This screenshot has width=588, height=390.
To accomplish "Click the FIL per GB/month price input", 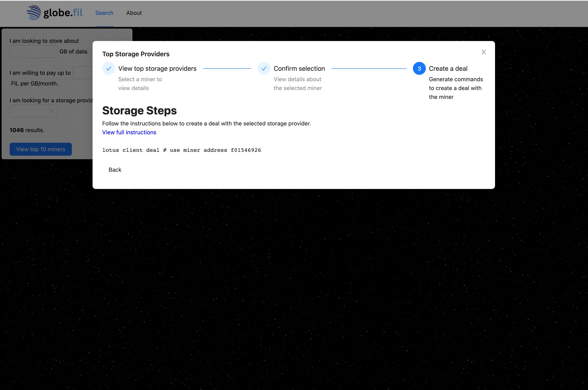I will [83, 73].
